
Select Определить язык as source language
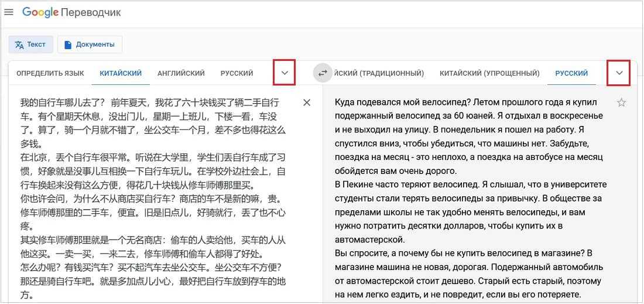click(50, 73)
